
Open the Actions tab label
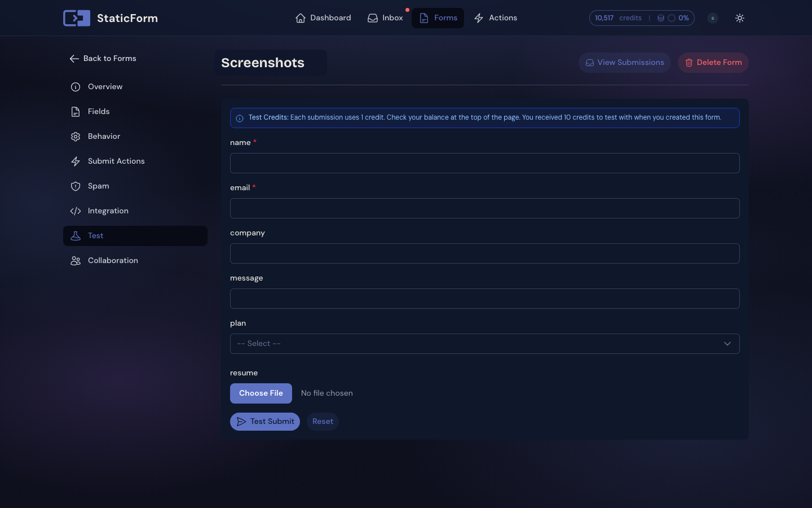(x=503, y=18)
